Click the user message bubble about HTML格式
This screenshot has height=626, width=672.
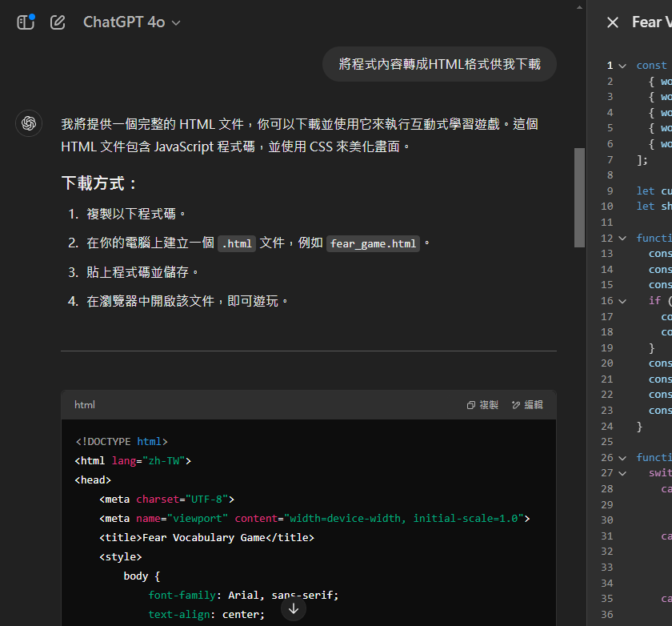439,64
